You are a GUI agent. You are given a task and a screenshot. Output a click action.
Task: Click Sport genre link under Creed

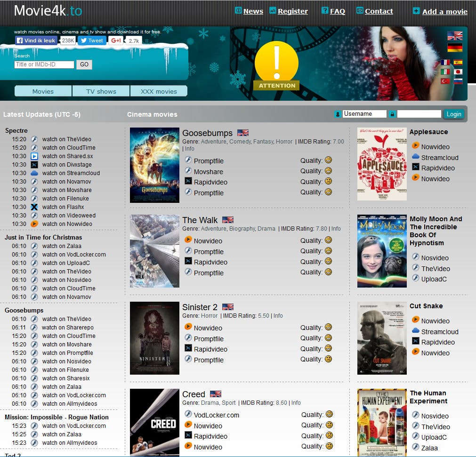pos(229,403)
